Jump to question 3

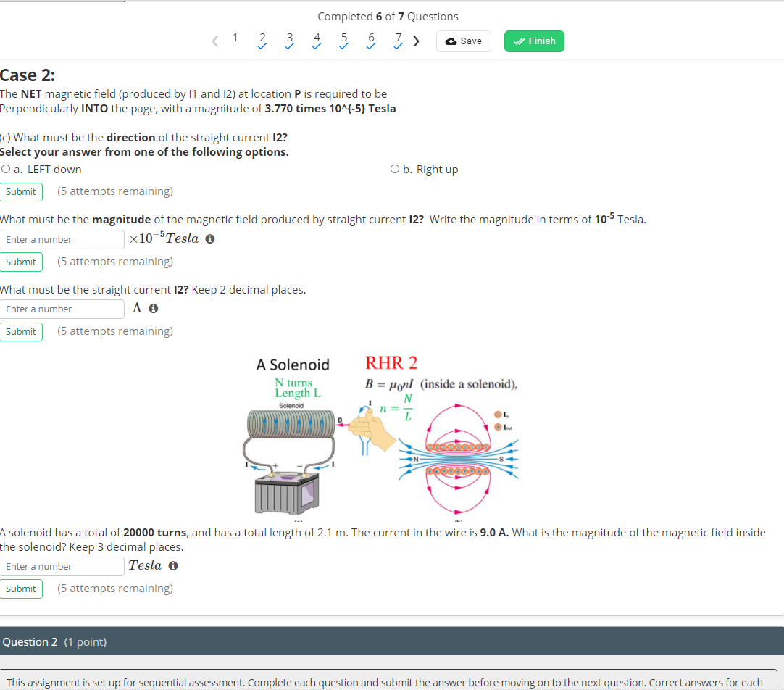[290, 40]
